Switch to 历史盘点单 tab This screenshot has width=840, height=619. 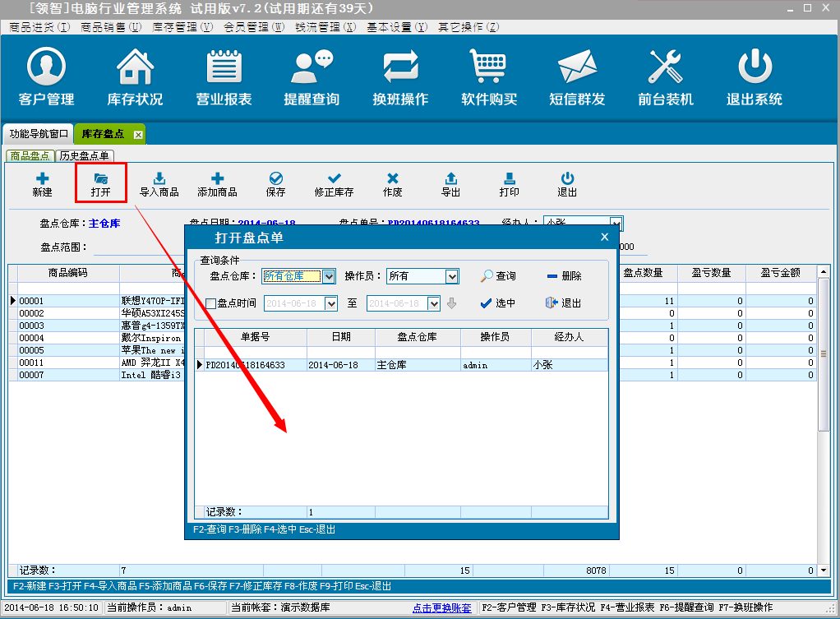85,155
